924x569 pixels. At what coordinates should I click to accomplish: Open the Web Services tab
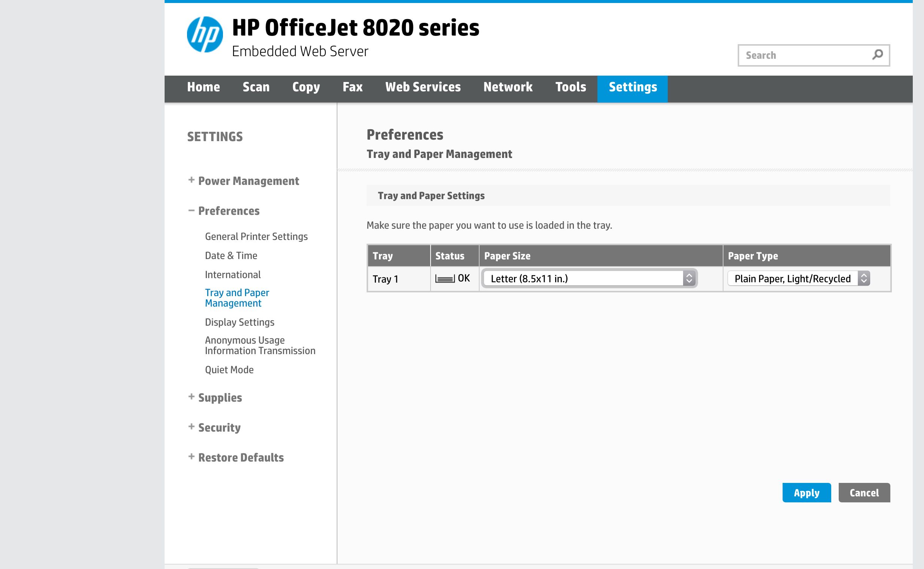(x=423, y=87)
